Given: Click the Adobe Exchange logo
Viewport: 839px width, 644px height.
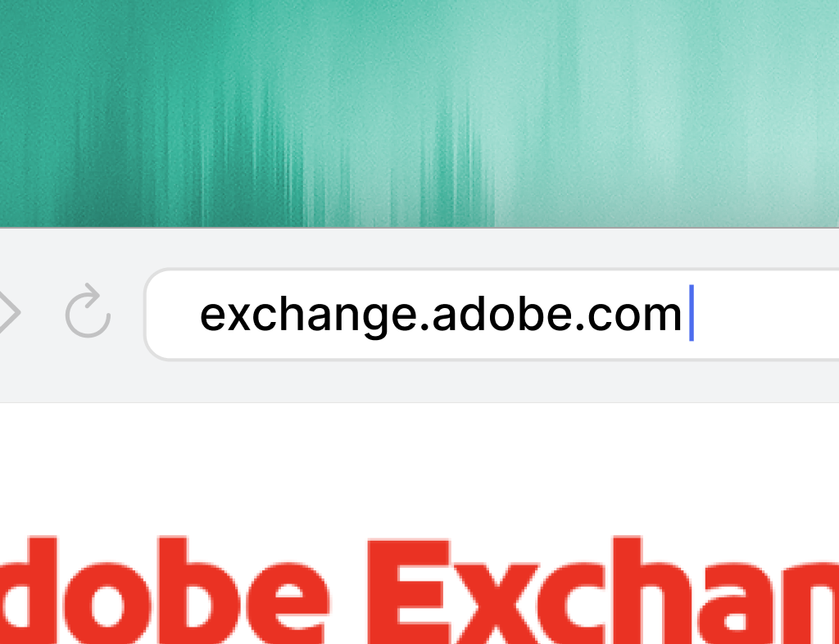Looking at the screenshot, I should pos(419,588).
